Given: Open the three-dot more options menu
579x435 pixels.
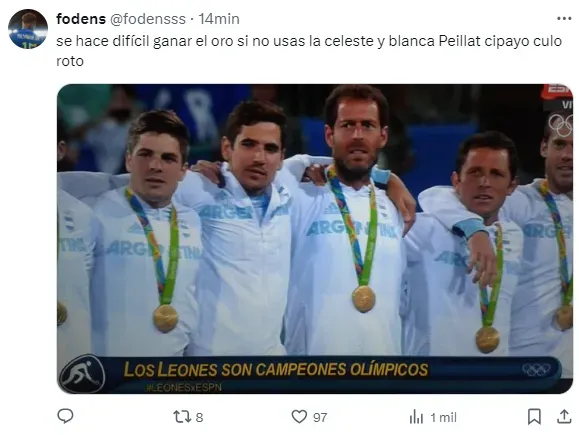Looking at the screenshot, I should click(x=564, y=19).
